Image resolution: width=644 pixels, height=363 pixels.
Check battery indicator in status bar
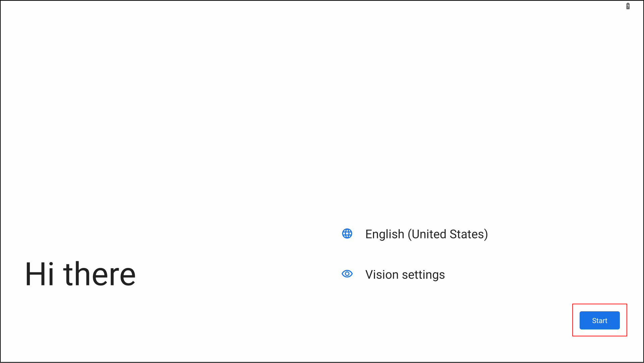point(628,6)
